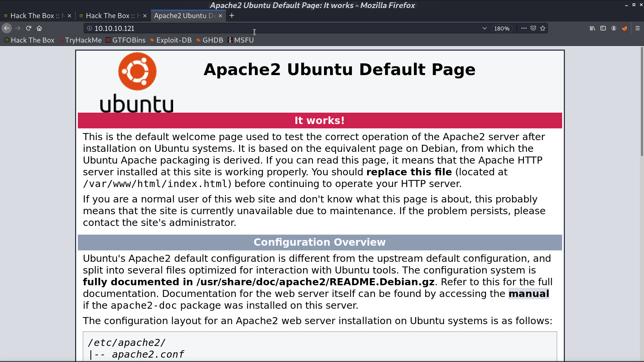Open the GHDB bookmark
The height and width of the screenshot is (362, 644).
coord(210,40)
